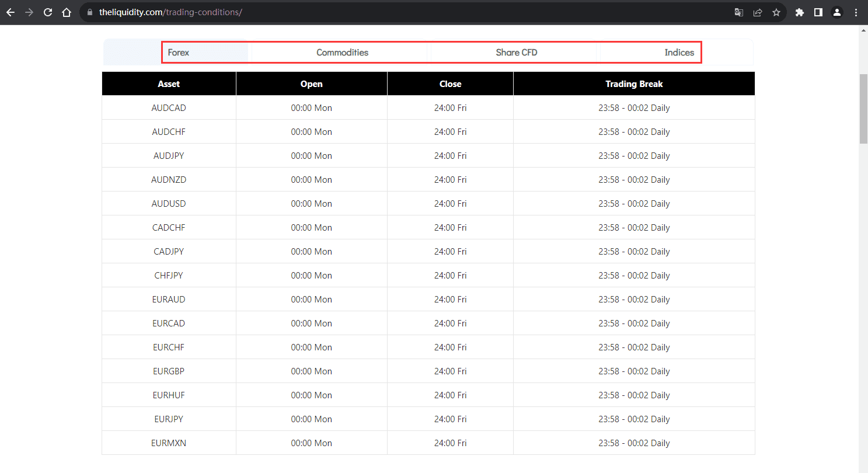
Task: Select the CHFJPY asset cell
Action: click(169, 276)
